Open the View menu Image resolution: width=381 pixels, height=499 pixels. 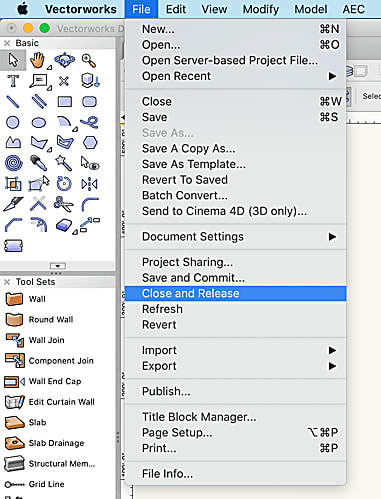214,9
